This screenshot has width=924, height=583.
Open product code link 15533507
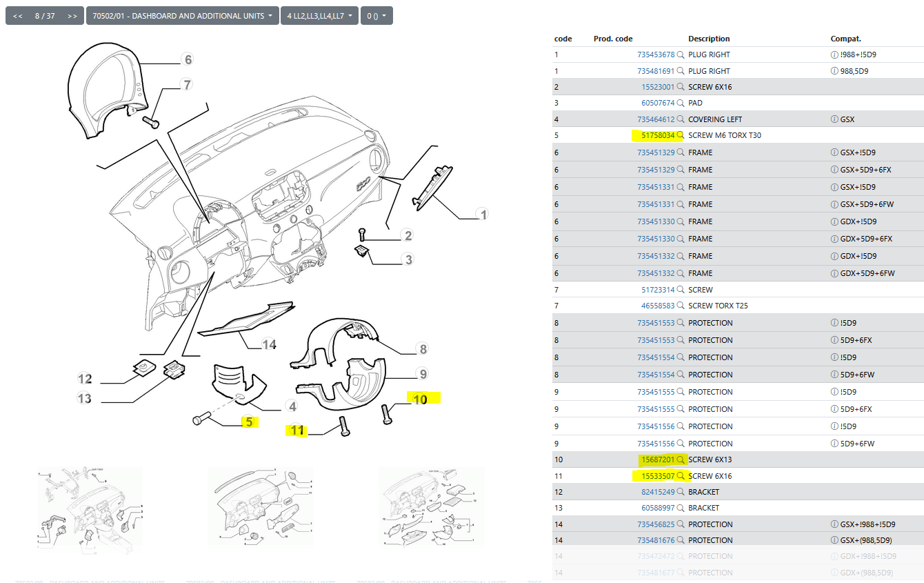(x=658, y=476)
